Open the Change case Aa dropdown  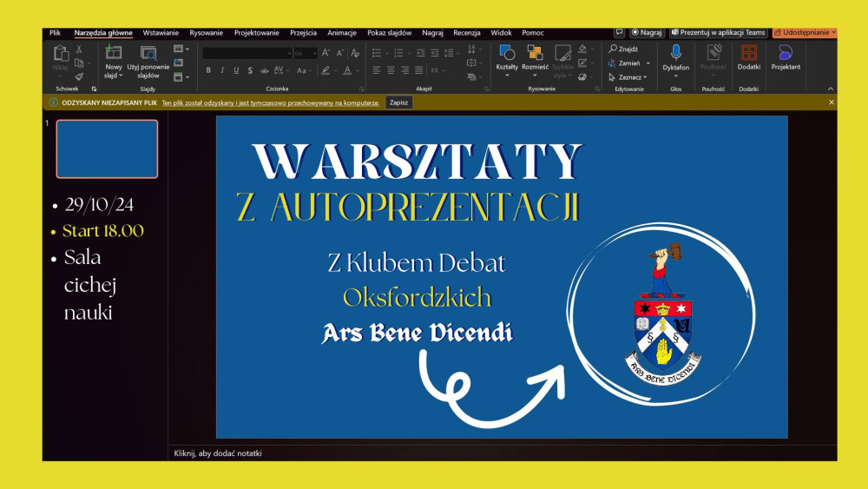point(303,70)
